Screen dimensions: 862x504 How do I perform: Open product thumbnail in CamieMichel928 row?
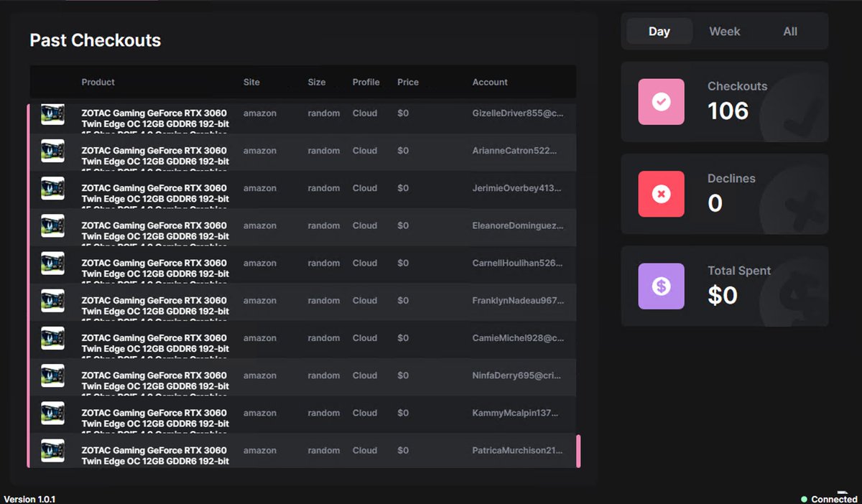(x=52, y=338)
